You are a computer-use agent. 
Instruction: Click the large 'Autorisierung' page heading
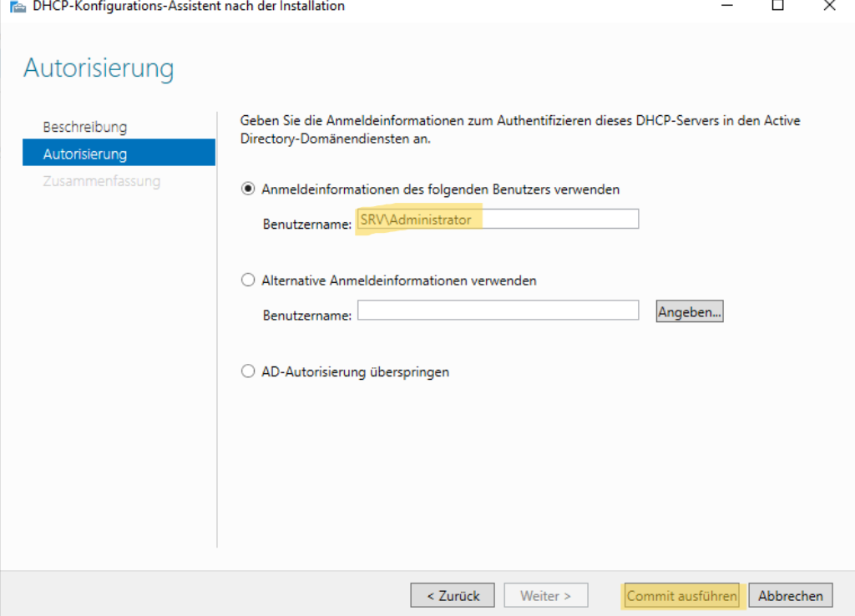(x=99, y=68)
